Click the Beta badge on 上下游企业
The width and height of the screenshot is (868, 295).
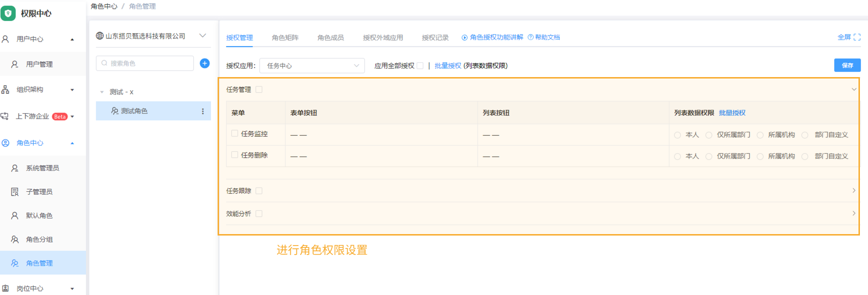[x=60, y=117]
